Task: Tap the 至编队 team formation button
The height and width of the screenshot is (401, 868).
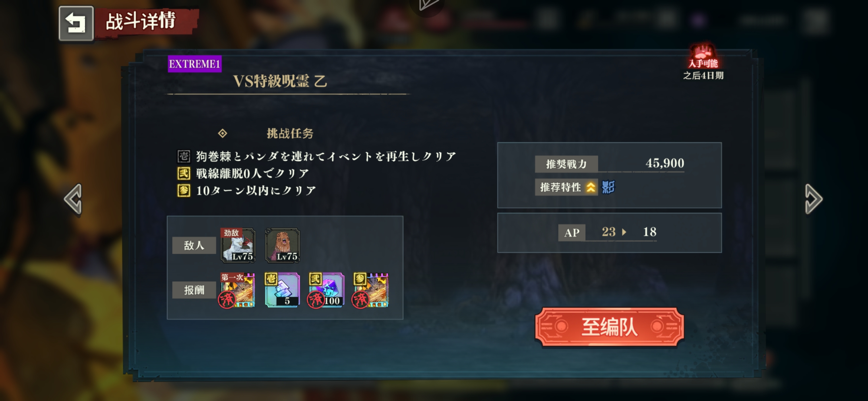Action: click(609, 327)
